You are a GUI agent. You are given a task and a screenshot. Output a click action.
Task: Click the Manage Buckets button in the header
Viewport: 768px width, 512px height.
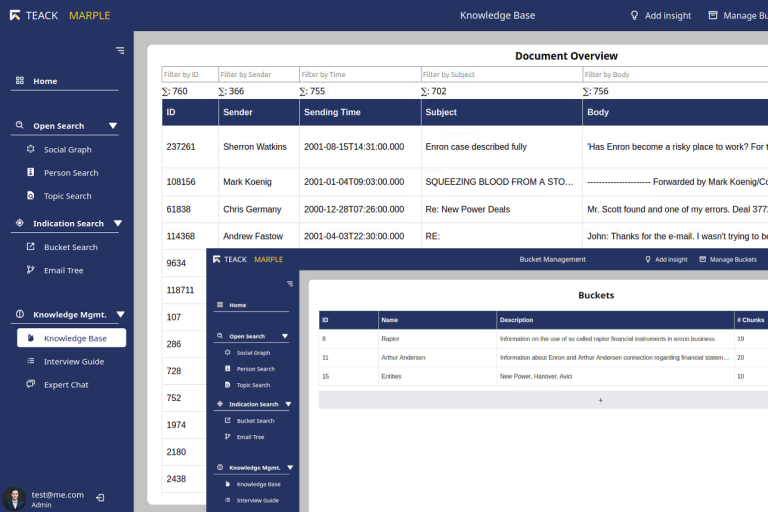pos(739,15)
